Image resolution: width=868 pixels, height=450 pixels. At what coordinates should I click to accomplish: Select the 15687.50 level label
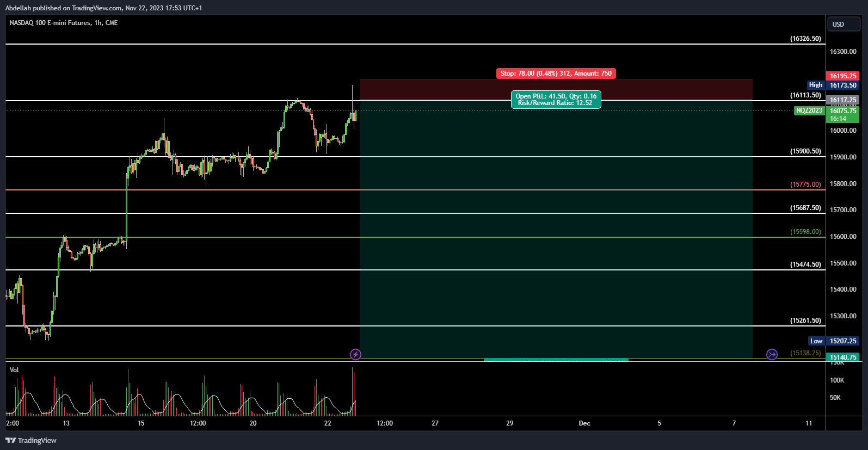(x=805, y=208)
